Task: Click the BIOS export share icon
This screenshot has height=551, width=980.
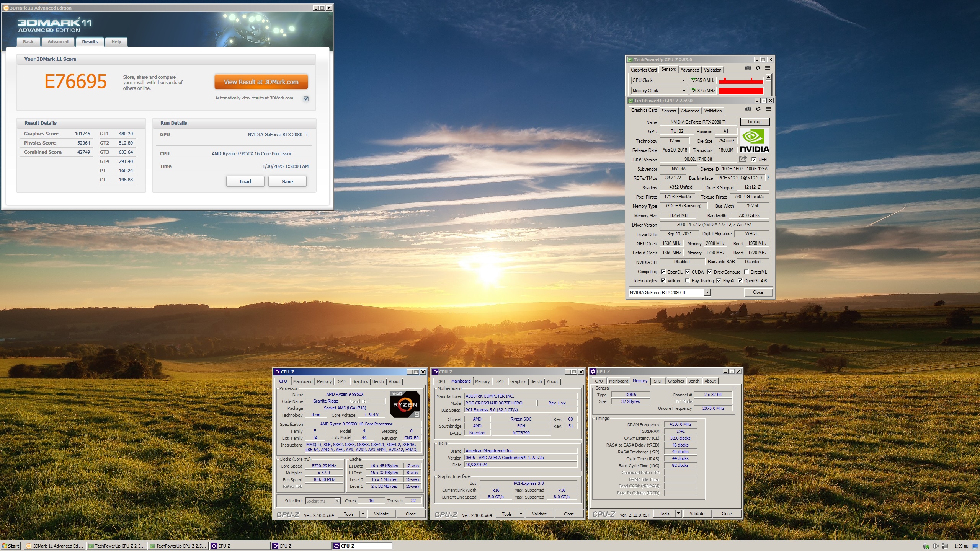Action: [743, 159]
